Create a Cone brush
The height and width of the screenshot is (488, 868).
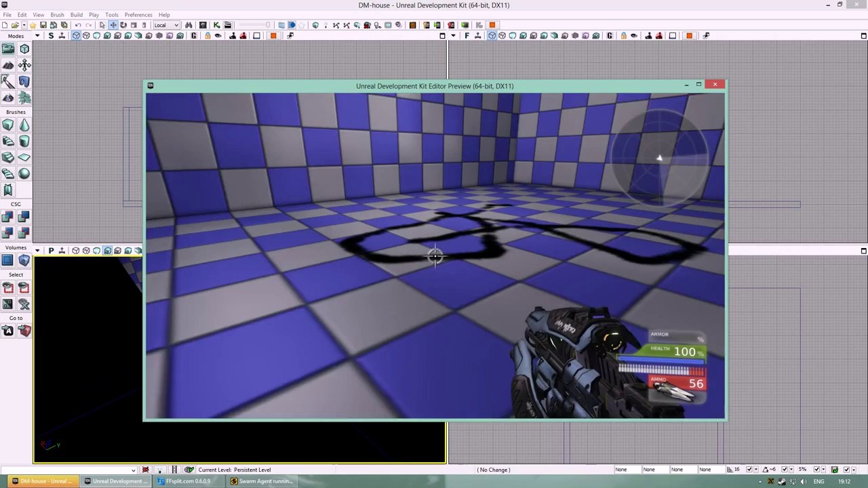(x=24, y=125)
